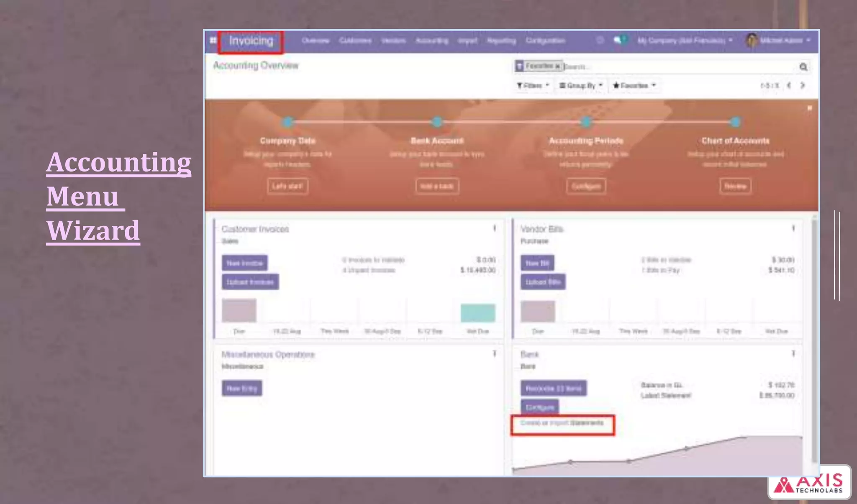
Task: Click the user avatar picture
Action: (752, 41)
